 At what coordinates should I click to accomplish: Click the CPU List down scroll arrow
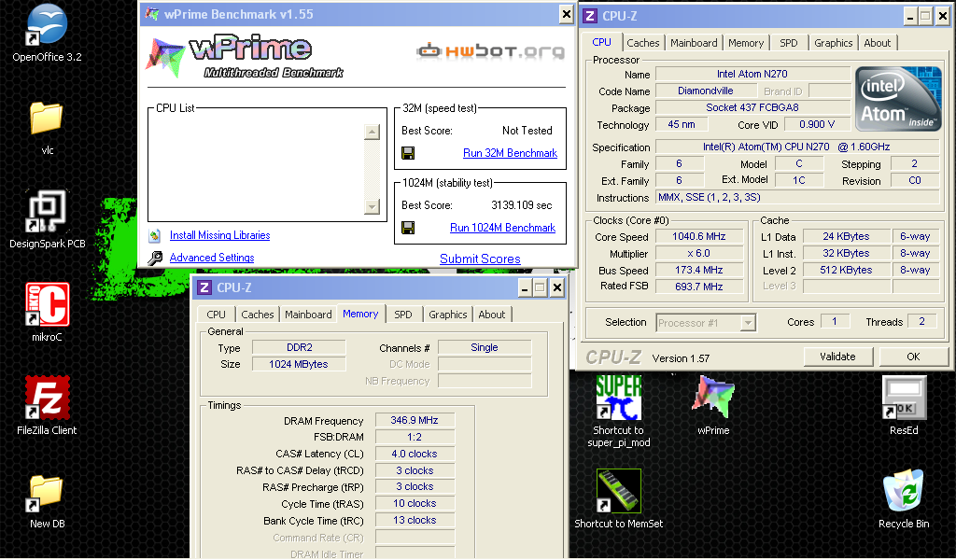tap(372, 206)
